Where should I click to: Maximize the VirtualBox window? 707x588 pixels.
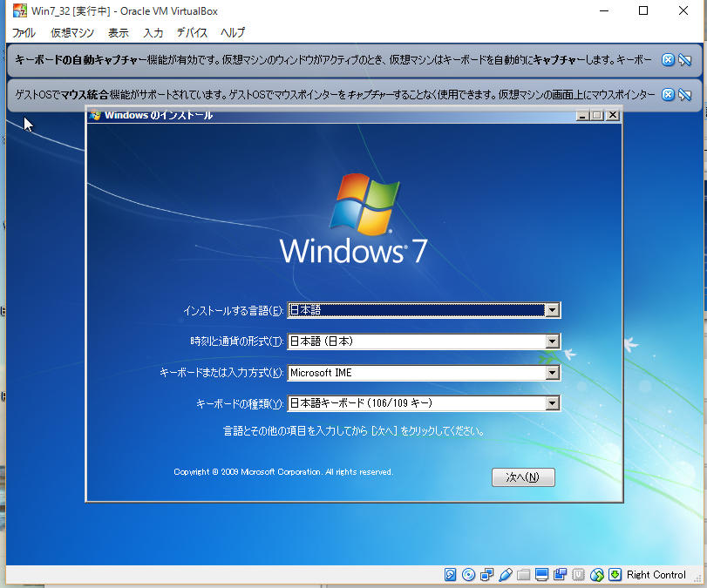tap(643, 10)
